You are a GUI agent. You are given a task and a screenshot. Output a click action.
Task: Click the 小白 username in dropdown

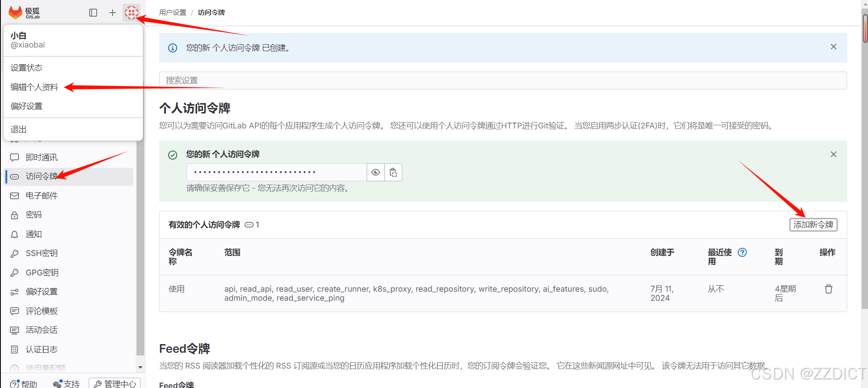click(x=19, y=35)
